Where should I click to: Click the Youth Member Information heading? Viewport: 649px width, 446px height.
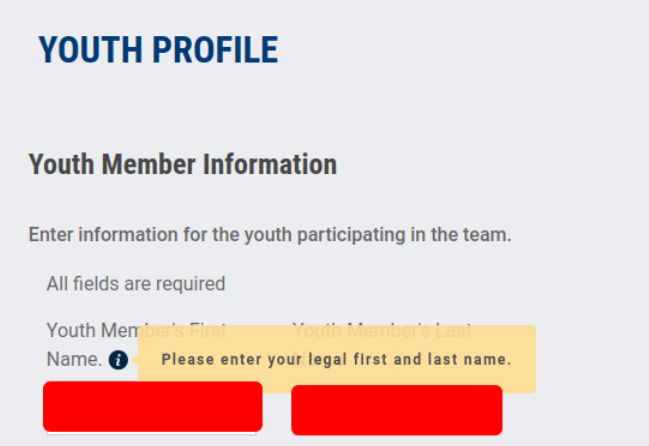183,164
